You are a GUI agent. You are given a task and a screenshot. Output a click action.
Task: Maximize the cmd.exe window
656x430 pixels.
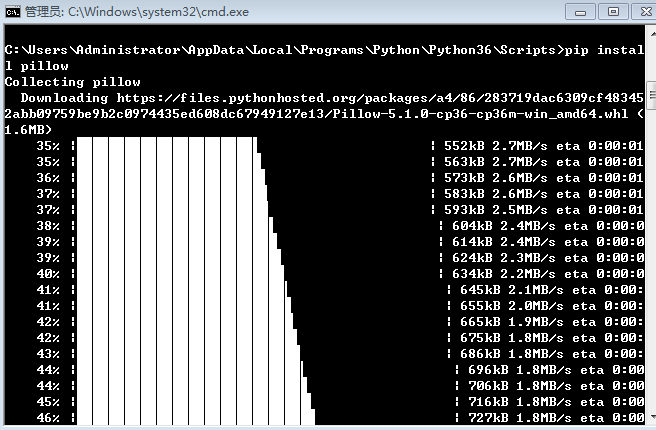pyautogui.click(x=613, y=11)
